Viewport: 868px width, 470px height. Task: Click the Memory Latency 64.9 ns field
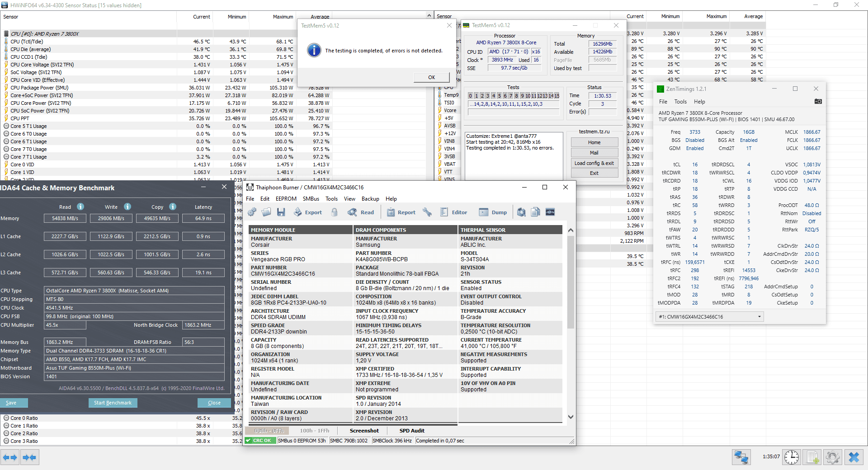click(203, 218)
